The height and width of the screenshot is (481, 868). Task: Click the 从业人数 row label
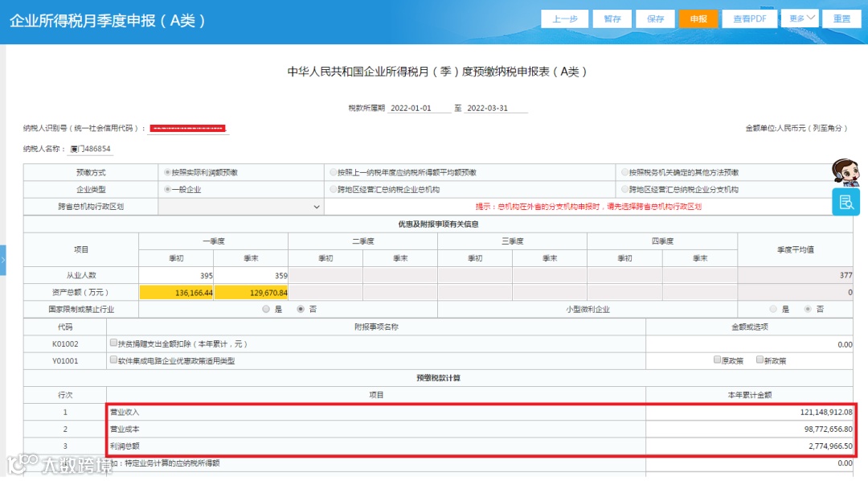coord(81,275)
